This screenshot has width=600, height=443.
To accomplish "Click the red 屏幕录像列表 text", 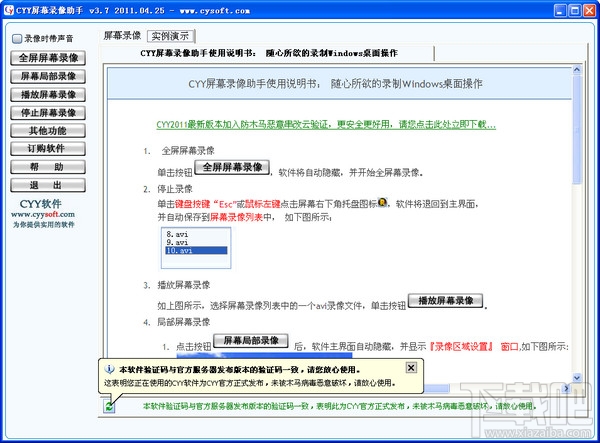I will [x=236, y=217].
